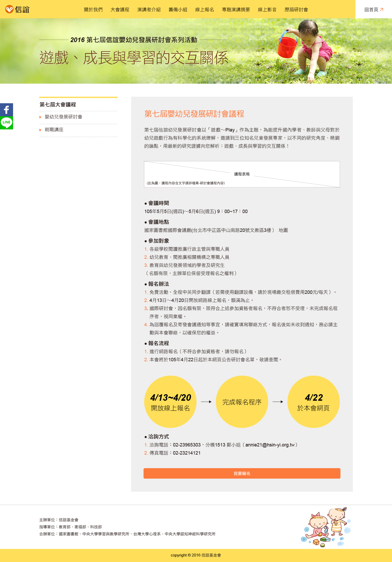The width and height of the screenshot is (392, 562).
Task: Click the copyright © 2016 信誼基金會 text
Action: [x=196, y=555]
